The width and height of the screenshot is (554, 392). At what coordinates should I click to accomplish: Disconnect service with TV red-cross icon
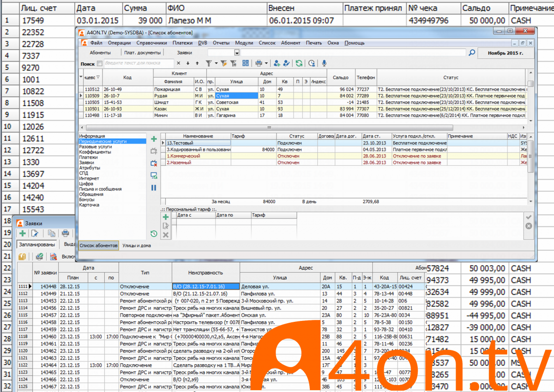[154, 163]
